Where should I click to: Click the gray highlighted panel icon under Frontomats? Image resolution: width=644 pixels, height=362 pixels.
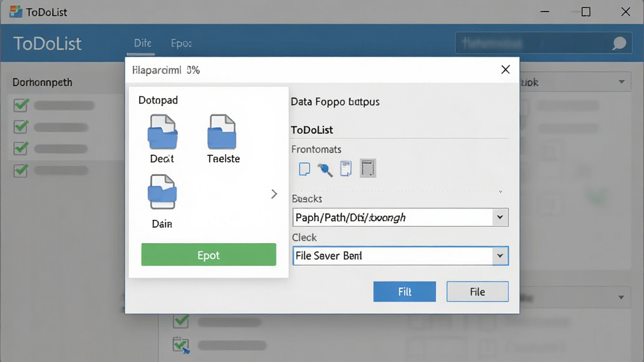click(367, 168)
